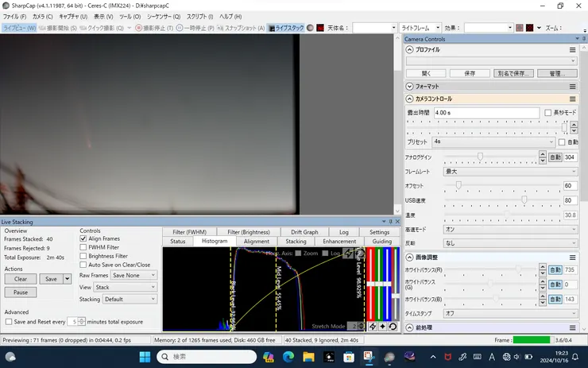Screen dimensions: 588x368
Task: Open the Raw Frames Save None dropdown
Action: coord(133,275)
